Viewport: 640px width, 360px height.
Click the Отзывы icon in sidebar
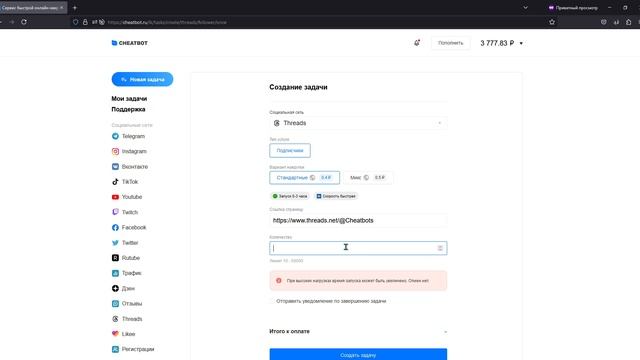tap(115, 304)
